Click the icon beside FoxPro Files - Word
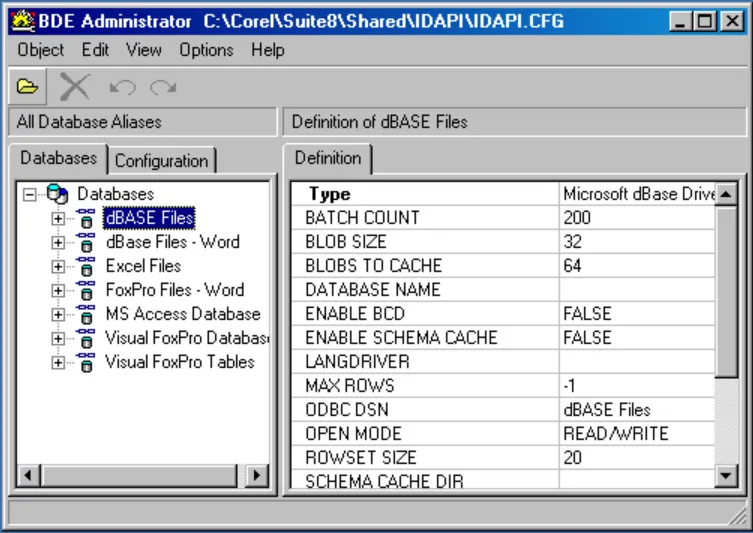The image size is (753, 533). tap(86, 290)
